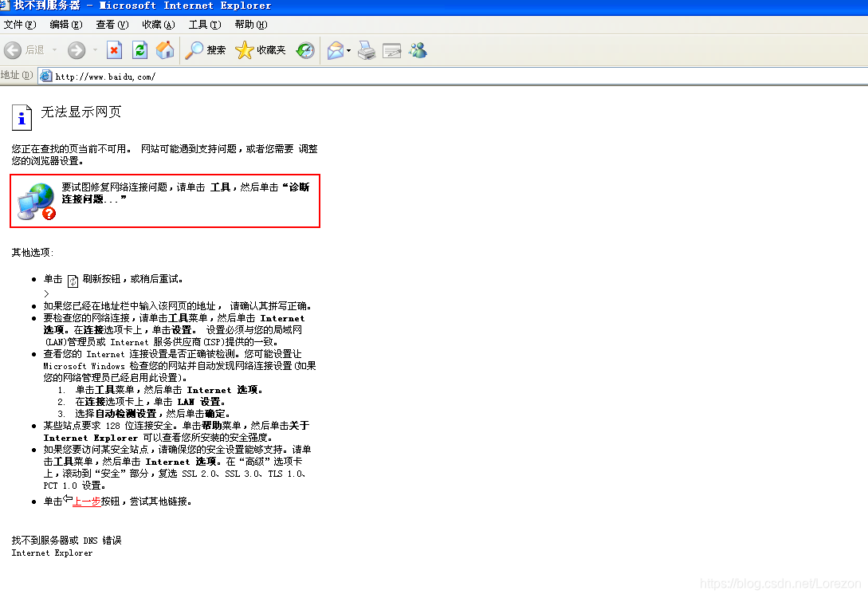Image resolution: width=868 pixels, height=598 pixels.
Task: Open the 收藏夹 favorites star button
Action: click(x=260, y=50)
